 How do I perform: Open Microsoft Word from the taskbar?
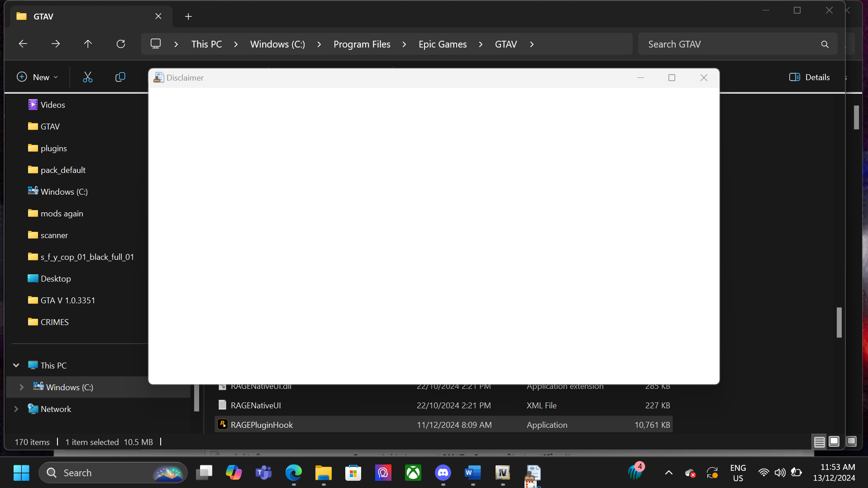(x=473, y=473)
